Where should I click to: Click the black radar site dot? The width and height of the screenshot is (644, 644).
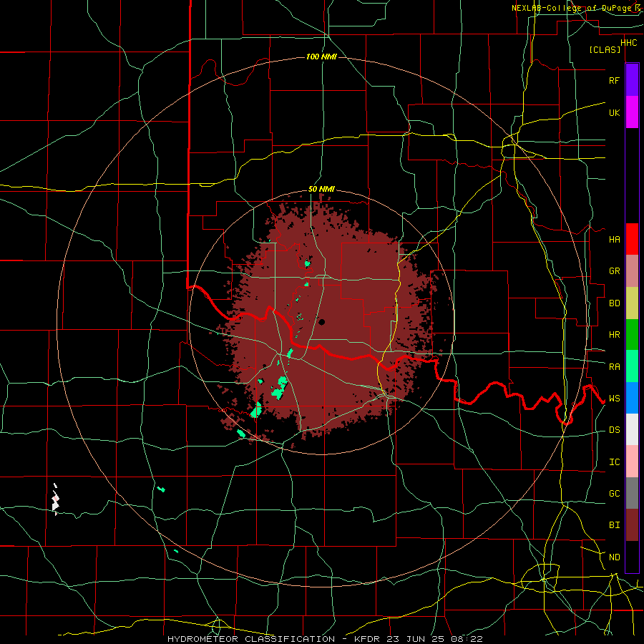coord(321,322)
